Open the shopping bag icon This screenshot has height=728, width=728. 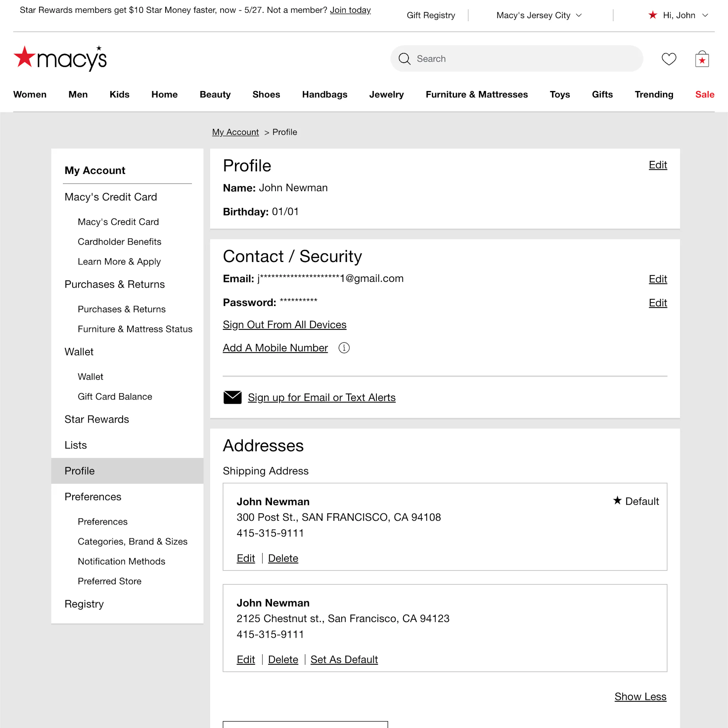coord(702,59)
